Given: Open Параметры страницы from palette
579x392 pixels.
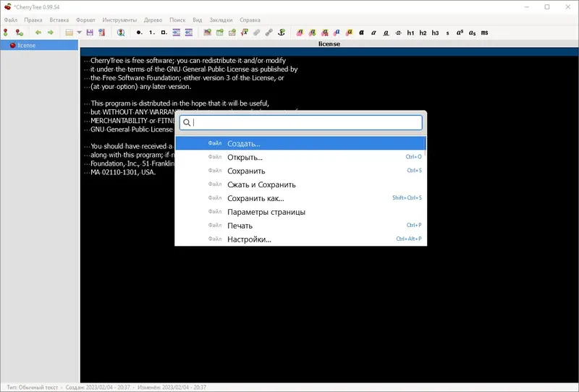Looking at the screenshot, I should pos(300,212).
